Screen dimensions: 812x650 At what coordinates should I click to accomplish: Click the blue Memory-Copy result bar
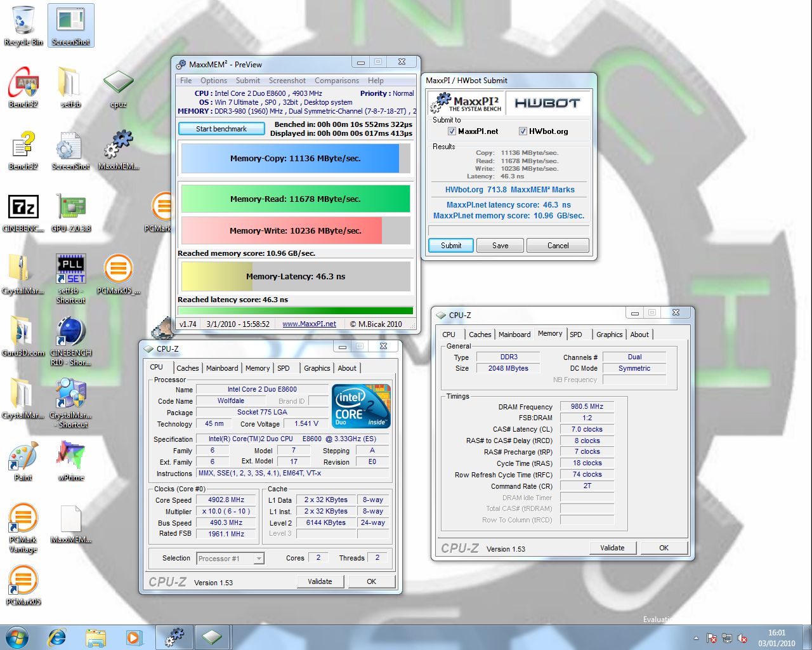pos(296,159)
